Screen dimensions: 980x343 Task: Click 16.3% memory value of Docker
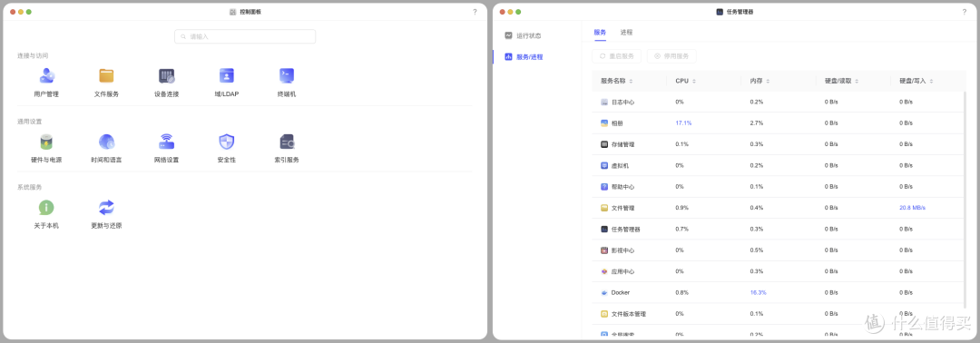758,292
